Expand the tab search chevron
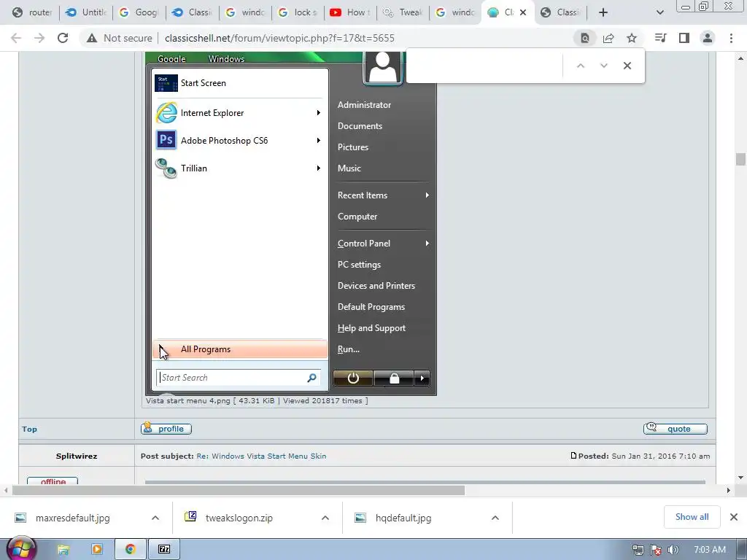 click(x=659, y=12)
